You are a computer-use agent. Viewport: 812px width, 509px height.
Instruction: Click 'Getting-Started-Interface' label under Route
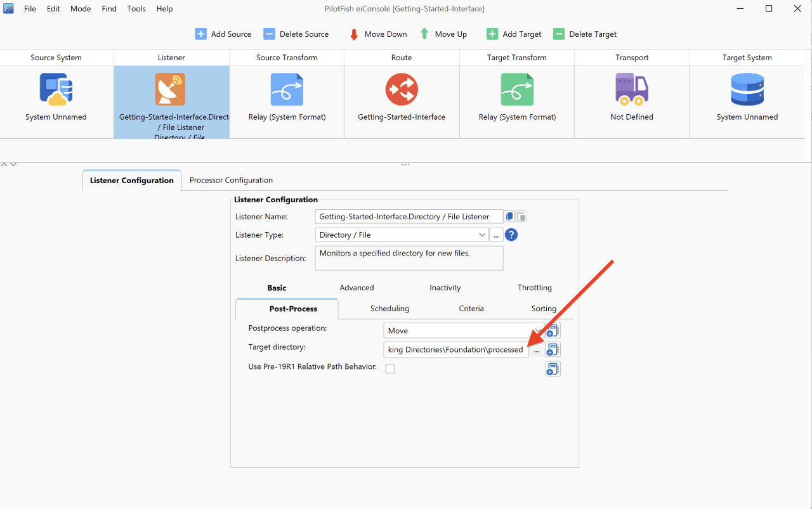click(402, 117)
